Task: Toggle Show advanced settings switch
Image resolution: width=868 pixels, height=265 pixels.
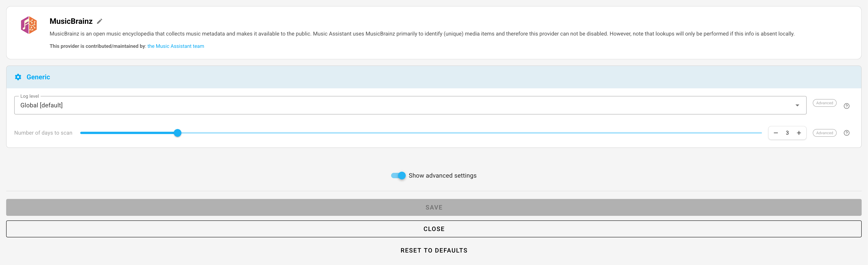Action: pos(398,176)
